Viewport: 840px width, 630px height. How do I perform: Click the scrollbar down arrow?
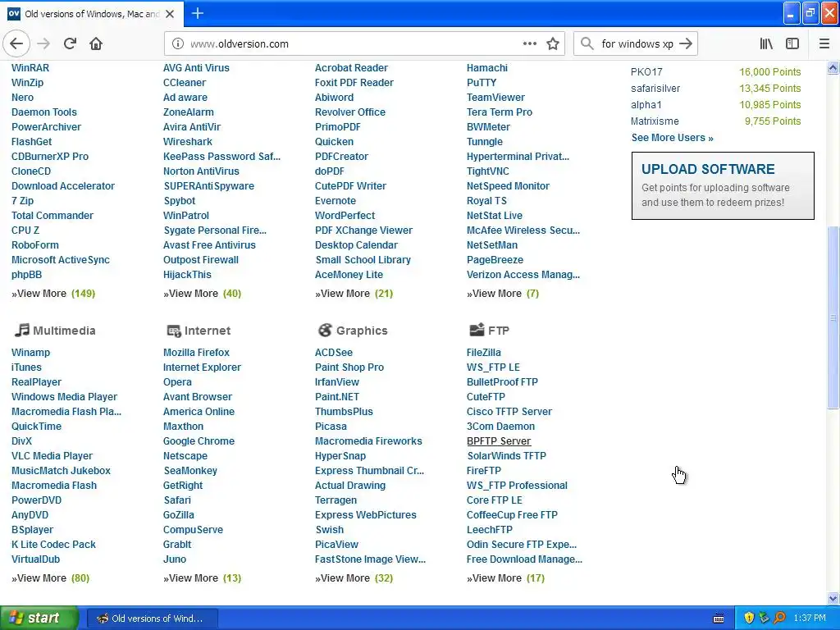pyautogui.click(x=833, y=598)
